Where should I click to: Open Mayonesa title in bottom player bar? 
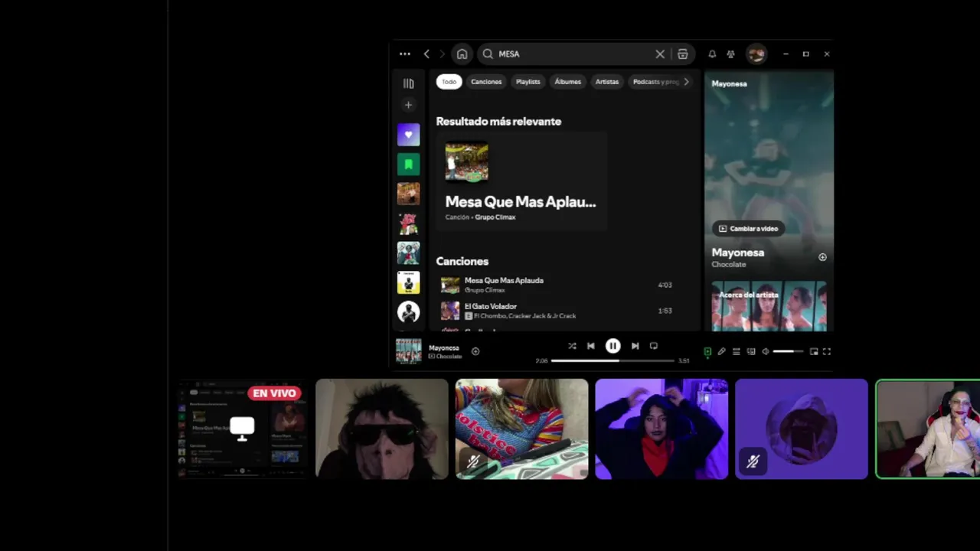444,348
